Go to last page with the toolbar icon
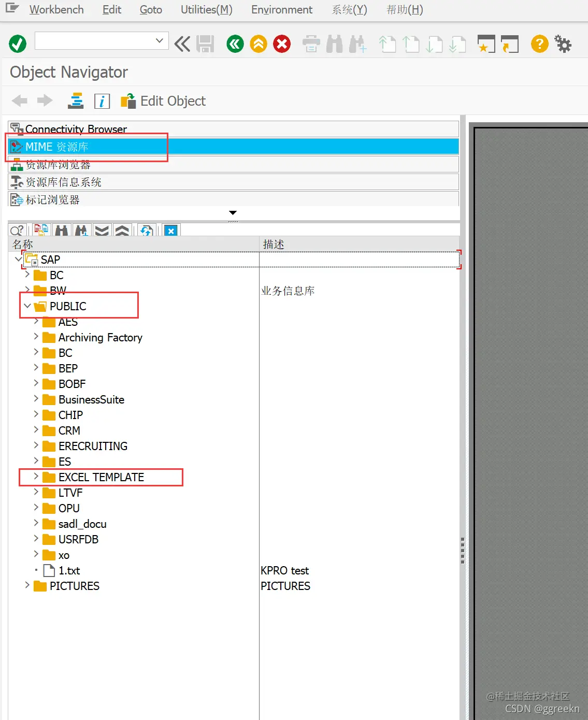The height and width of the screenshot is (720, 588). pyautogui.click(x=457, y=44)
